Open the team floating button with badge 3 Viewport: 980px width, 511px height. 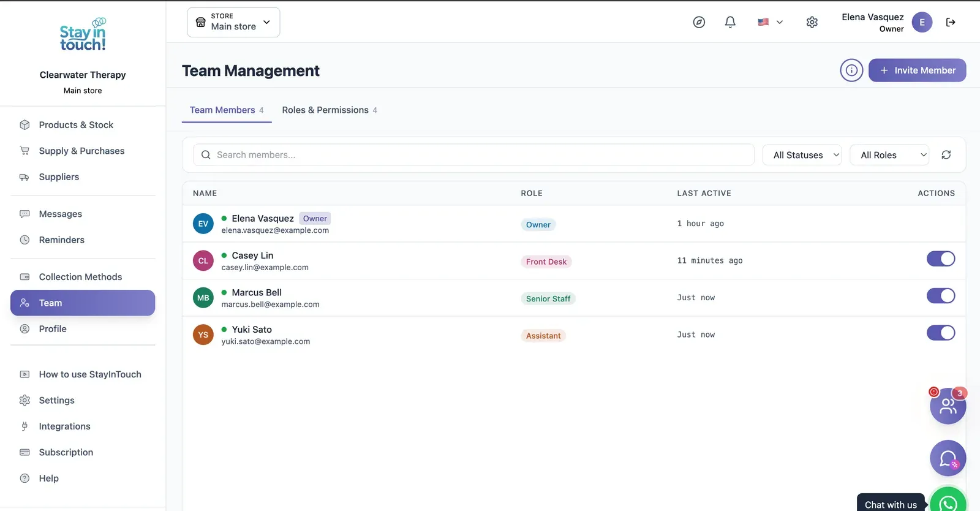click(948, 406)
